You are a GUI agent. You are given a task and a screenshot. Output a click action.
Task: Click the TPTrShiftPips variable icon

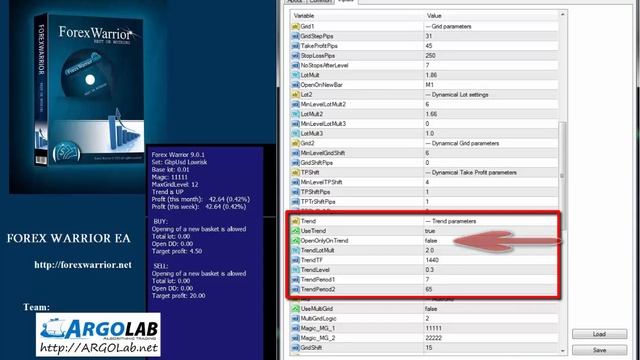click(295, 202)
